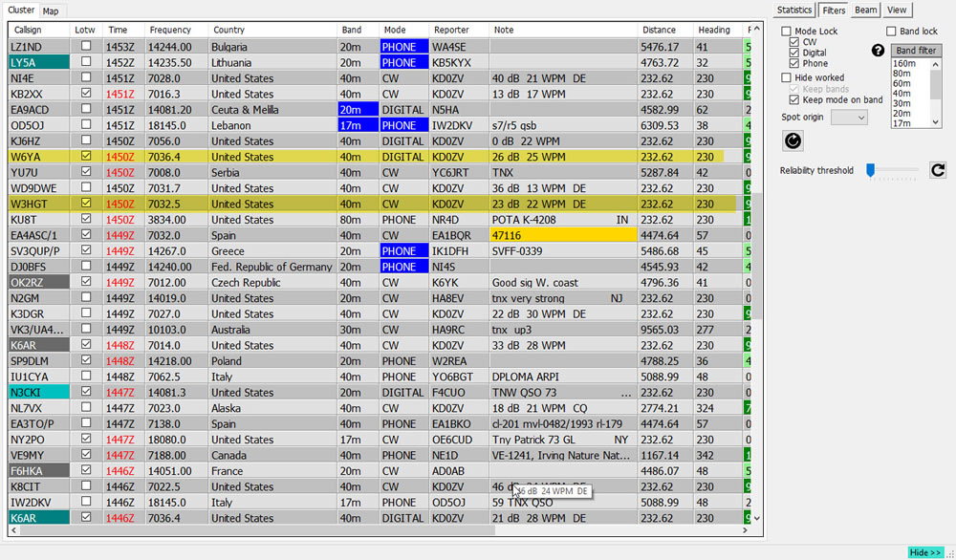Switch to the Map tab
956x560 pixels.
(51, 11)
